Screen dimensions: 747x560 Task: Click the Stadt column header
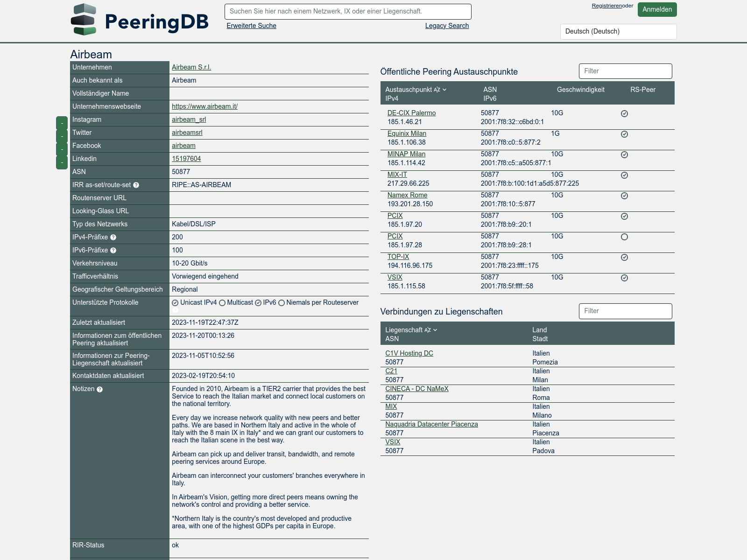540,339
